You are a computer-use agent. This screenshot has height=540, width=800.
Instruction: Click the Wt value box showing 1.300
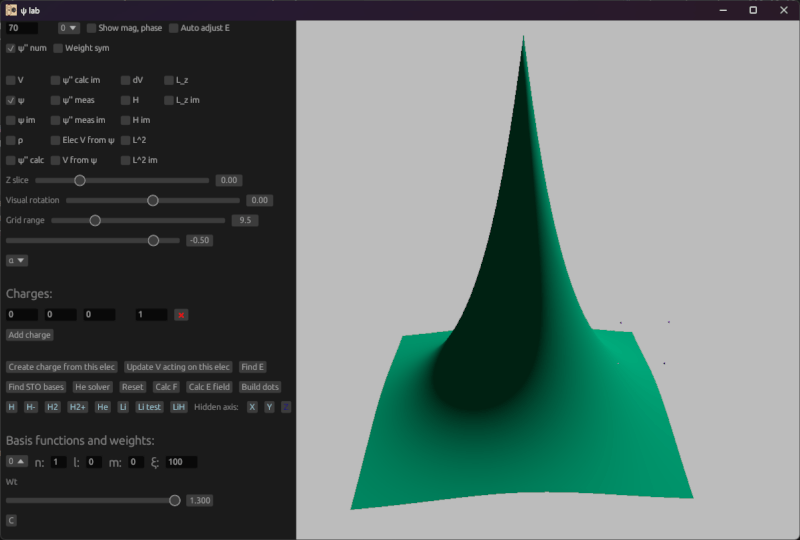[199, 501]
